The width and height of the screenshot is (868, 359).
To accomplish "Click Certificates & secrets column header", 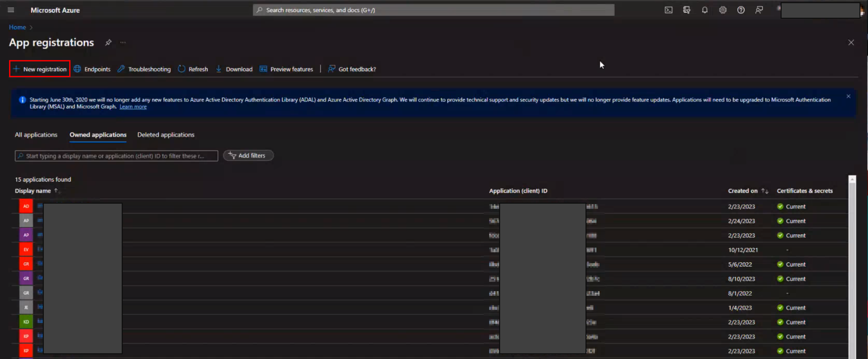I will coord(804,191).
